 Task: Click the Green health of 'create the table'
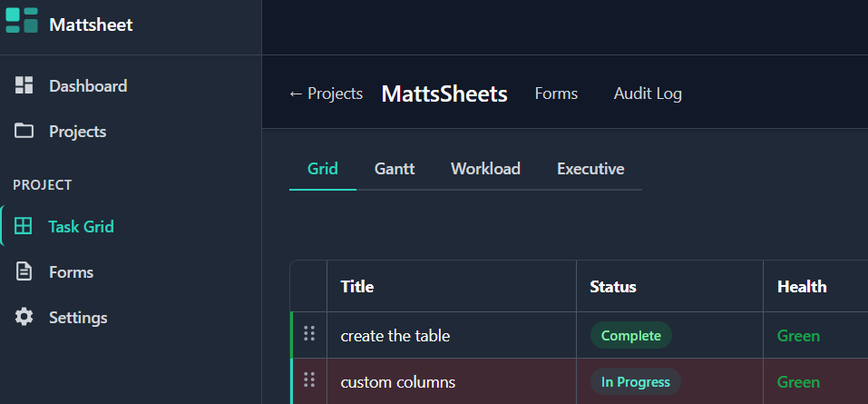(798, 336)
